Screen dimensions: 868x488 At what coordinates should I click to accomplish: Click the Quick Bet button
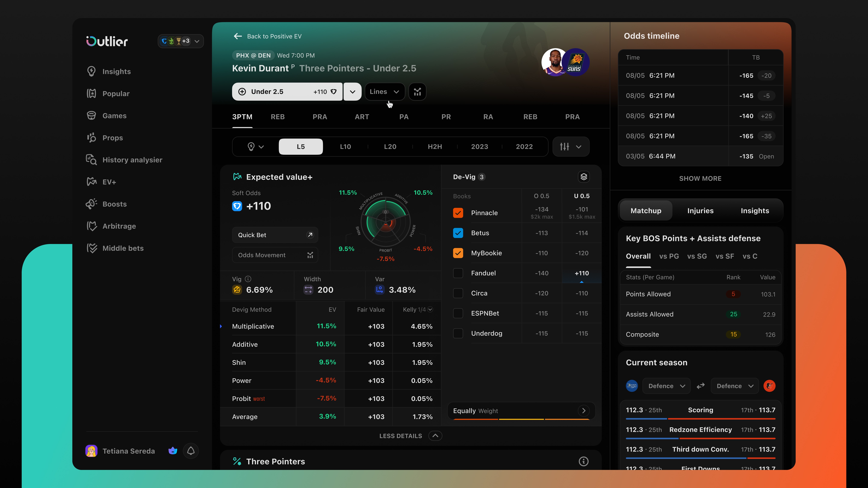[x=275, y=235]
